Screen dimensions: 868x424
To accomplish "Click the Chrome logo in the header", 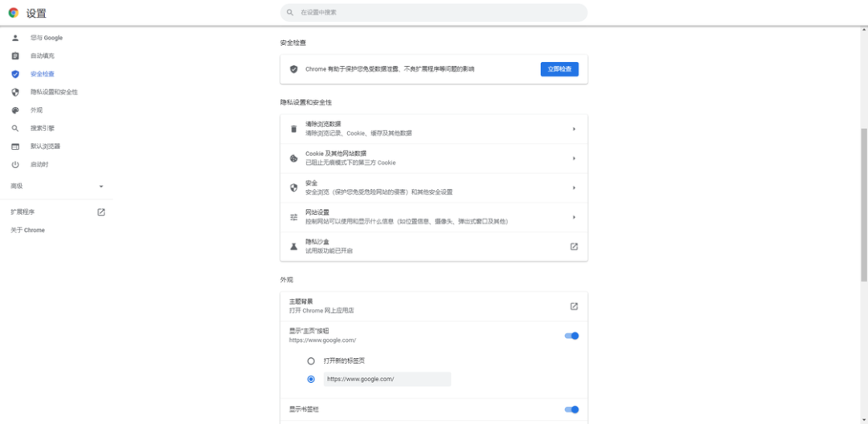I will pyautogui.click(x=14, y=13).
